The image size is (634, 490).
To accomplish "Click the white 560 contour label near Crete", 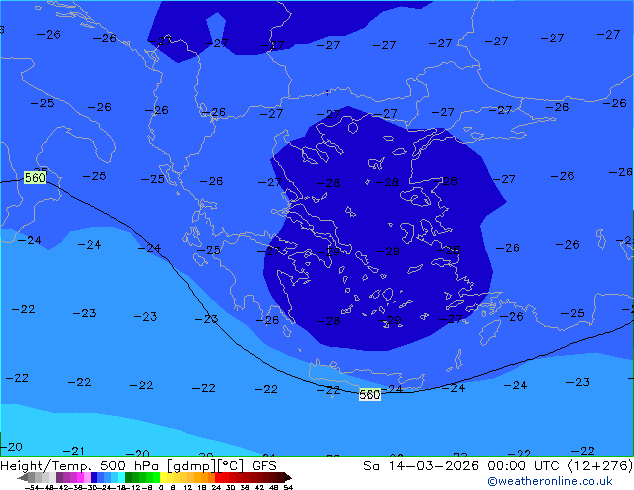I will [x=370, y=395].
